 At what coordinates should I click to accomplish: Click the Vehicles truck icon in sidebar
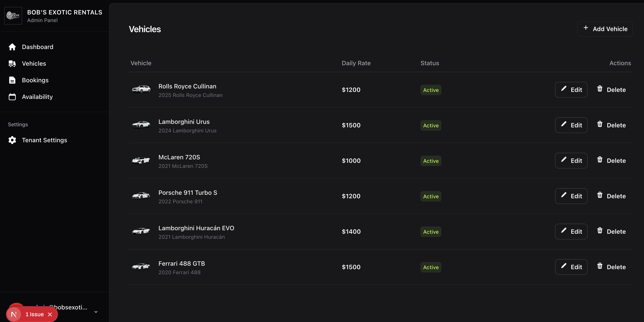tap(12, 63)
